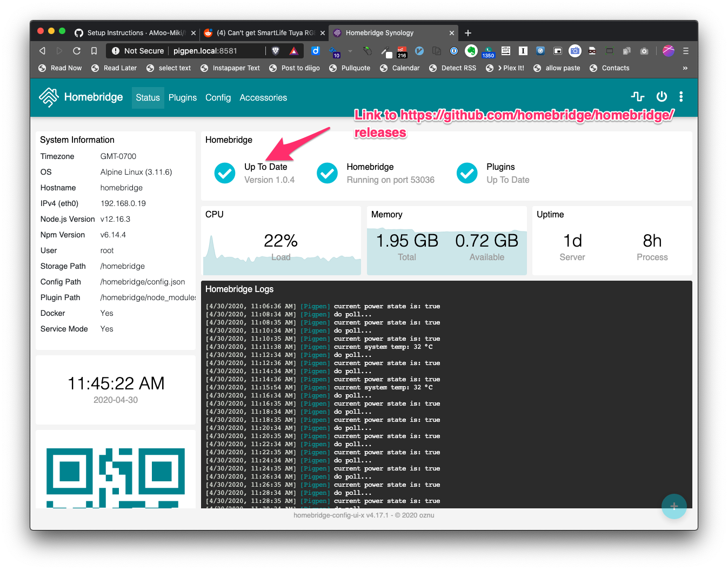Click the 1Password extension icon
728x570 pixels.
[453, 51]
